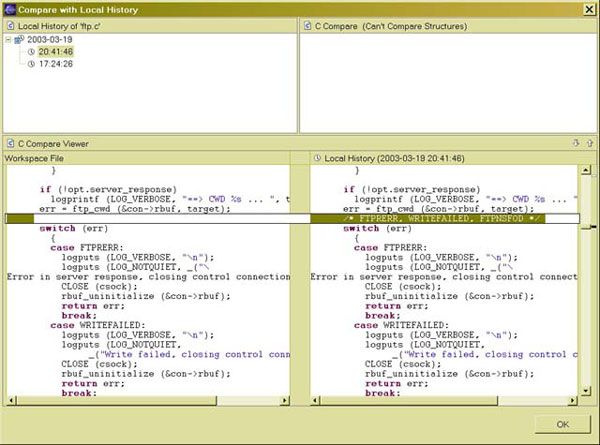Viewport: 600px width, 445px height.
Task: Click the clock icon next to Local History label
Action: point(317,158)
